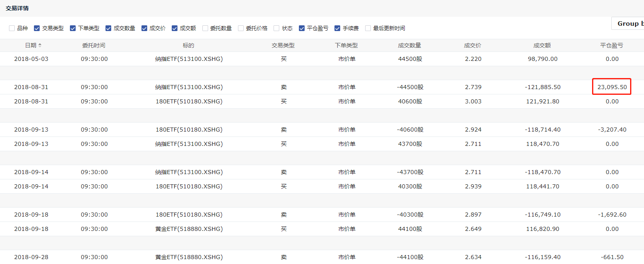Click the 成交价 column header

(x=473, y=45)
